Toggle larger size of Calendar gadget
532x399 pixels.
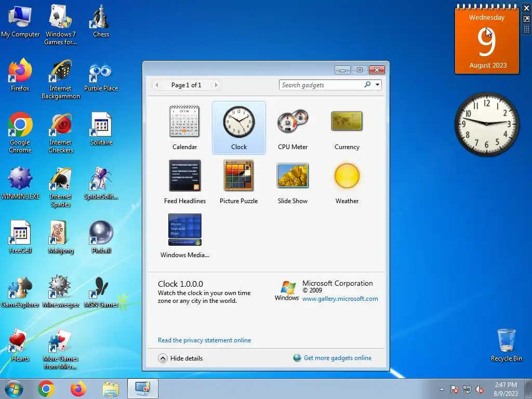(x=527, y=19)
